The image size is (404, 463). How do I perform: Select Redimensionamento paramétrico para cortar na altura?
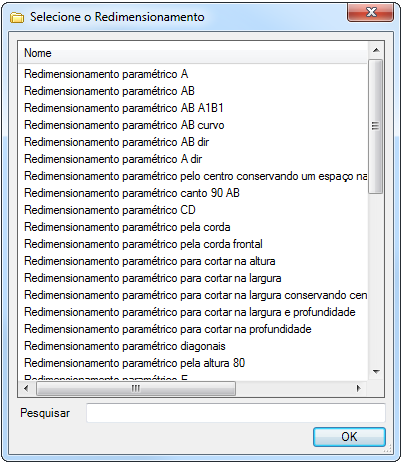(x=150, y=261)
